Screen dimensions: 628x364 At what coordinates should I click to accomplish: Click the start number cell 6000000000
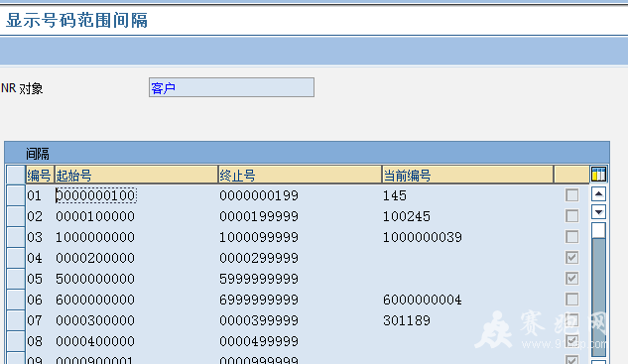[x=95, y=300]
